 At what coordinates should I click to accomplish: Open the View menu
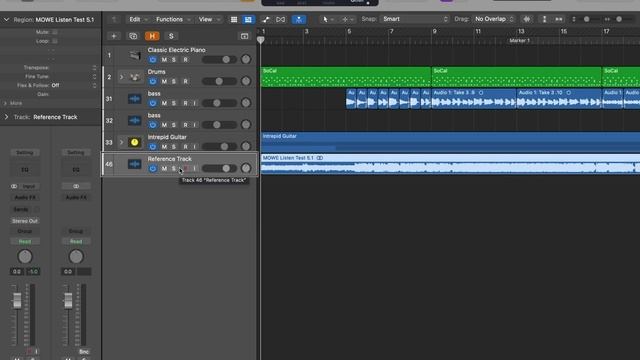[x=209, y=19]
